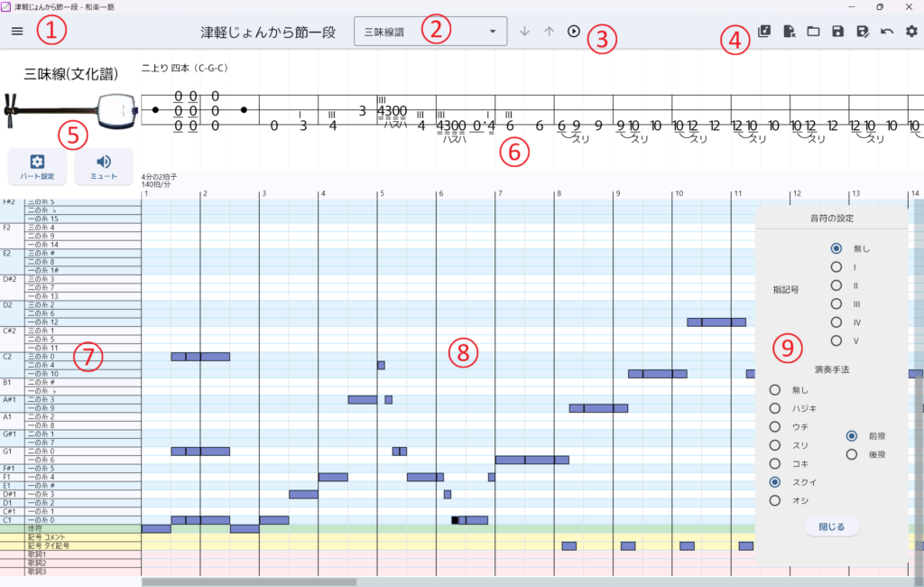924x587 pixels.
Task: Mute the shamisen part with ミュート
Action: tap(104, 166)
